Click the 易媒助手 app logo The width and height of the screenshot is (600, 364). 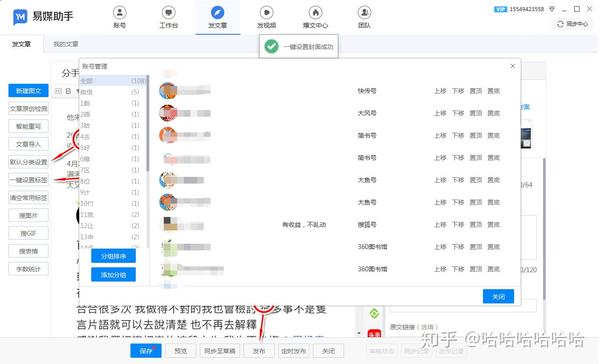coord(20,16)
